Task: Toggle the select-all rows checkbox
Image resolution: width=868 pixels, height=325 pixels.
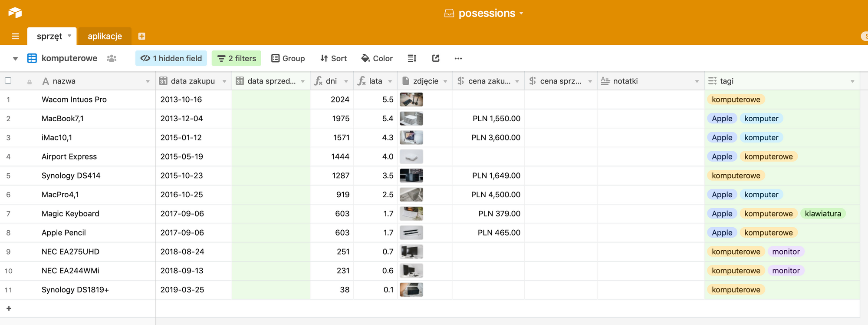Action: (x=8, y=80)
